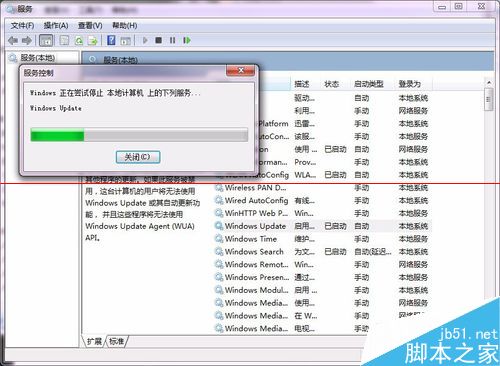The width and height of the screenshot is (500, 366).
Task: Switch to the 标准 tab
Action: [116, 341]
